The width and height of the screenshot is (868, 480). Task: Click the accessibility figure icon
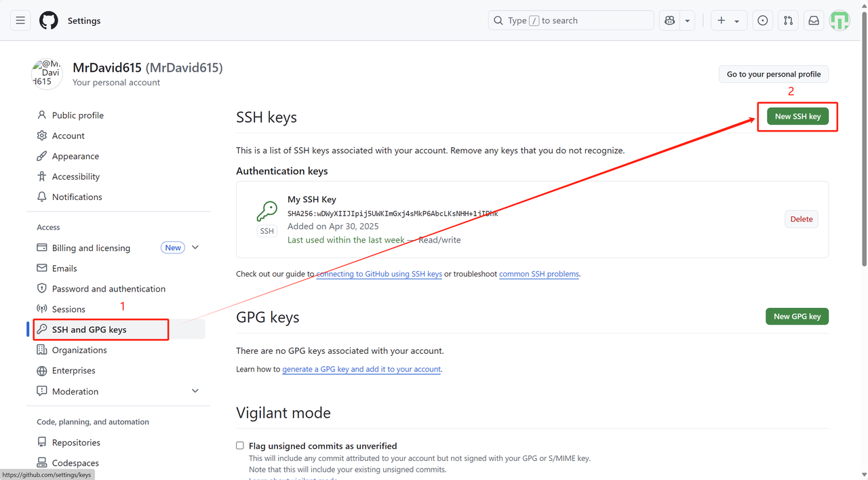(x=42, y=176)
